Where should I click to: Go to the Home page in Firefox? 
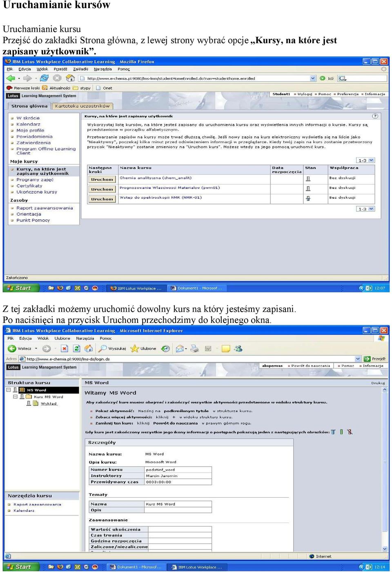(70, 78)
